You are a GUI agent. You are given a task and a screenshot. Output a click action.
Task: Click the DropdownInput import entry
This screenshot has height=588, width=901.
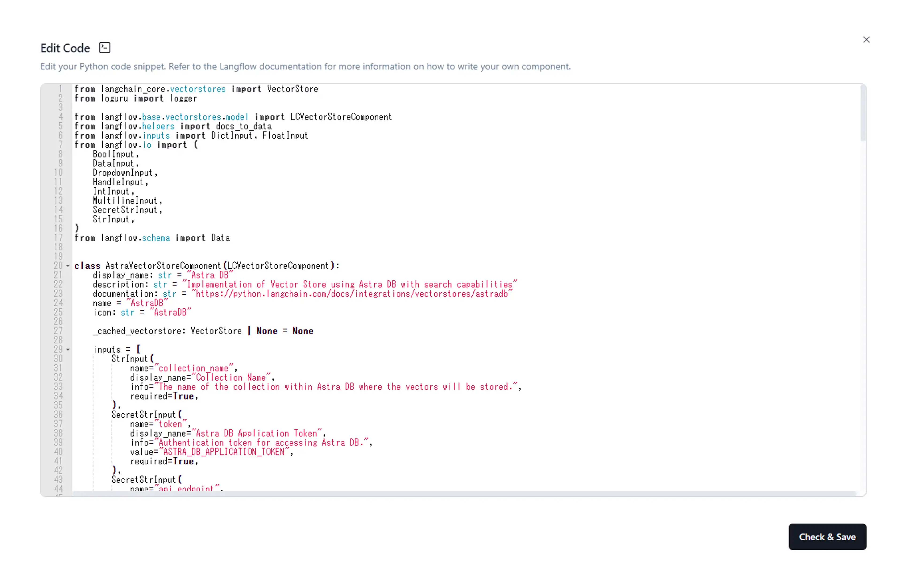pyautogui.click(x=123, y=173)
